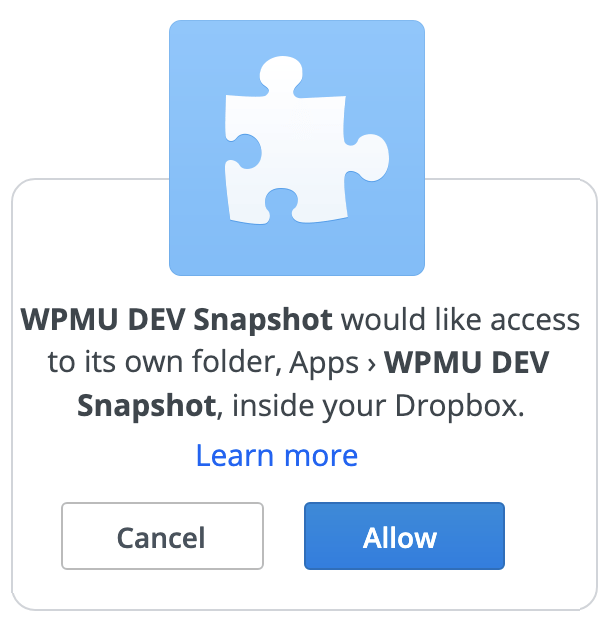Click the chevron after Apps in folder path

click(371, 363)
